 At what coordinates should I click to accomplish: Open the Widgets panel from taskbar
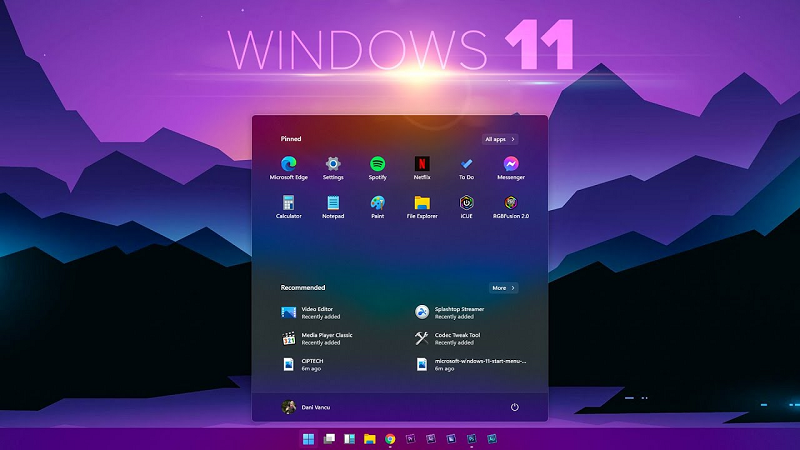tap(349, 439)
